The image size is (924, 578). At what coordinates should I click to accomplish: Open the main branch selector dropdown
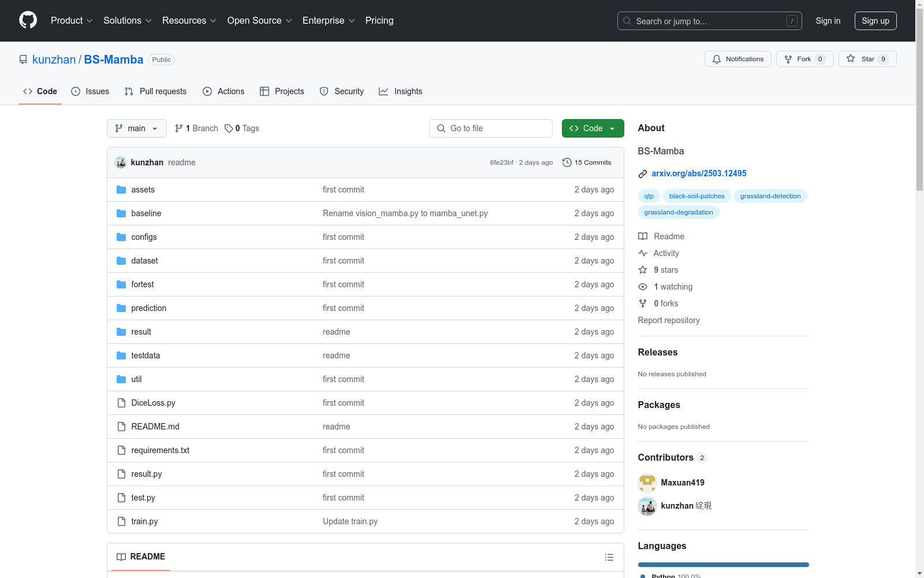(137, 128)
